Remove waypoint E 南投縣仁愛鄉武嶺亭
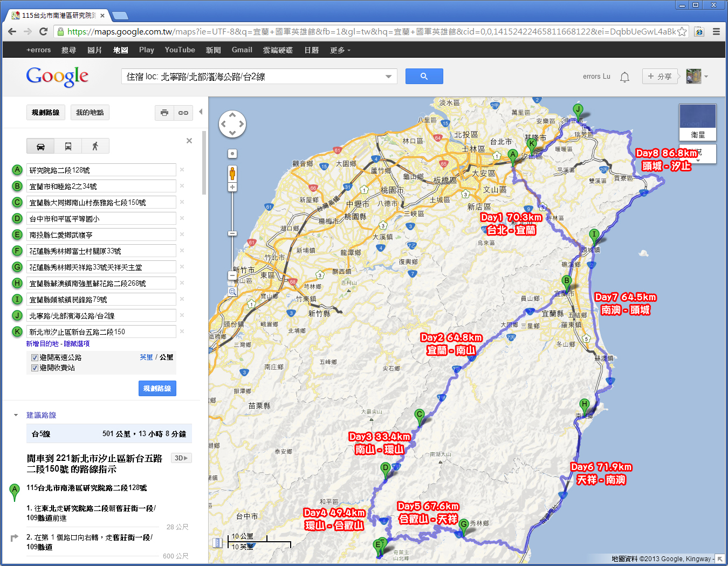 (x=182, y=234)
